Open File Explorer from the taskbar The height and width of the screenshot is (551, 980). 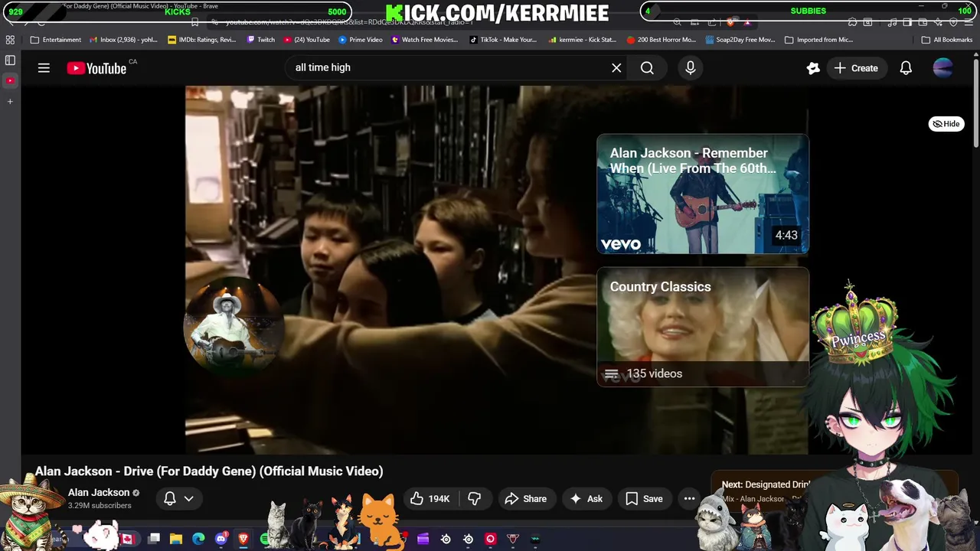pos(176,539)
